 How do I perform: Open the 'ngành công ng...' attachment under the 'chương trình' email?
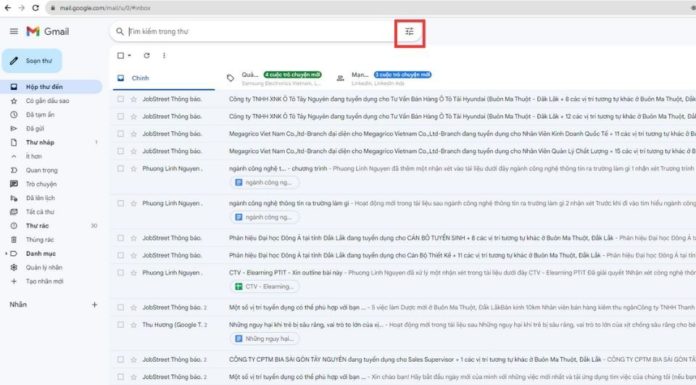click(x=265, y=183)
